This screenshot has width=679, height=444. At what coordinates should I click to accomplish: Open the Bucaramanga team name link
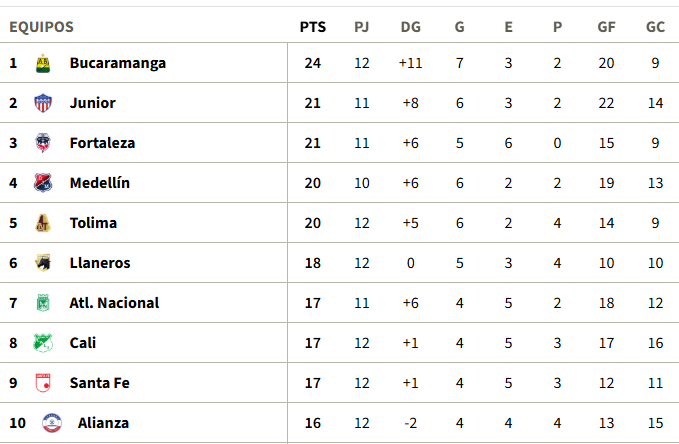coord(118,63)
